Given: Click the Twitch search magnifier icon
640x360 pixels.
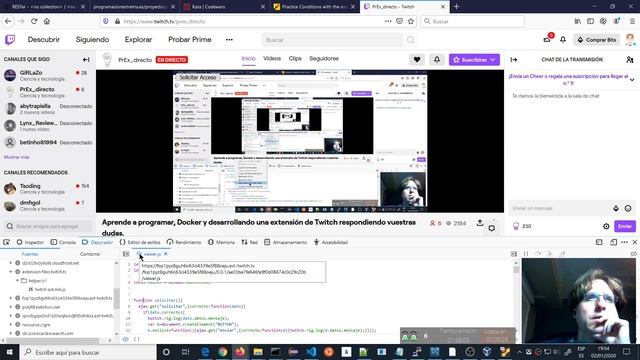Looking at the screenshot, I should click(411, 40).
